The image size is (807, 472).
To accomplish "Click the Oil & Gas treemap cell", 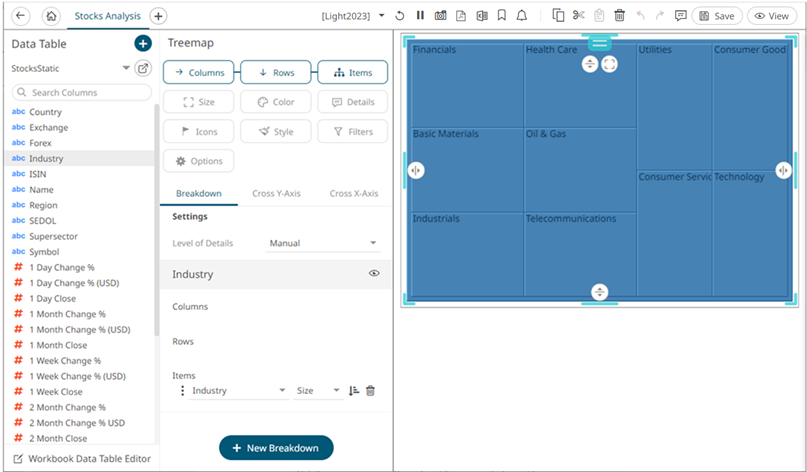I will (x=580, y=170).
